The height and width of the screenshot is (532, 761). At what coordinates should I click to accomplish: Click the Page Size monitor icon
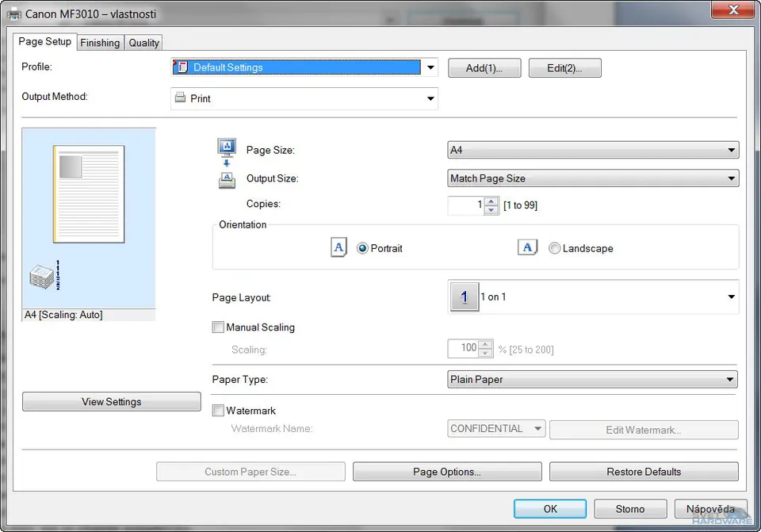pyautogui.click(x=227, y=147)
